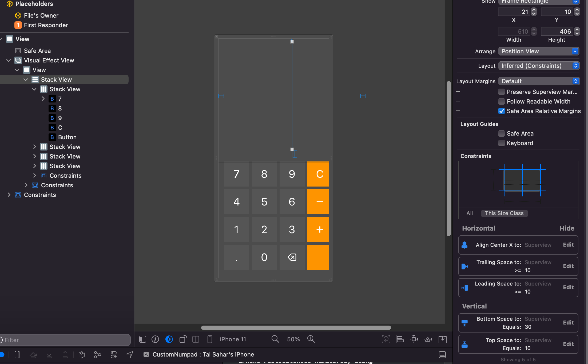
Task: Expand the top-level Constraints group
Action: click(x=9, y=195)
